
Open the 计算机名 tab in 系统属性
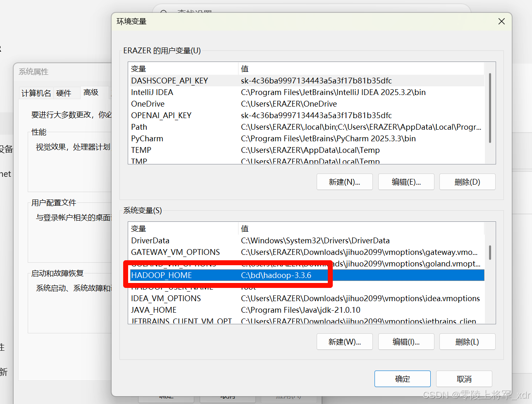pos(36,93)
